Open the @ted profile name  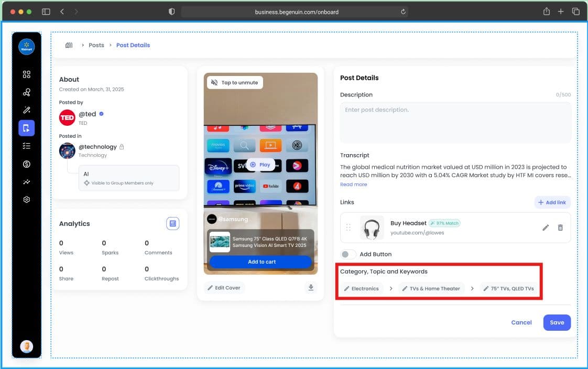pos(88,114)
